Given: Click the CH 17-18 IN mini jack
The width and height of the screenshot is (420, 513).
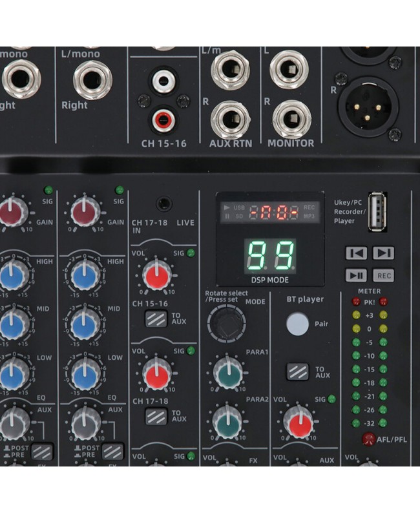Looking at the screenshot, I should point(164,204).
